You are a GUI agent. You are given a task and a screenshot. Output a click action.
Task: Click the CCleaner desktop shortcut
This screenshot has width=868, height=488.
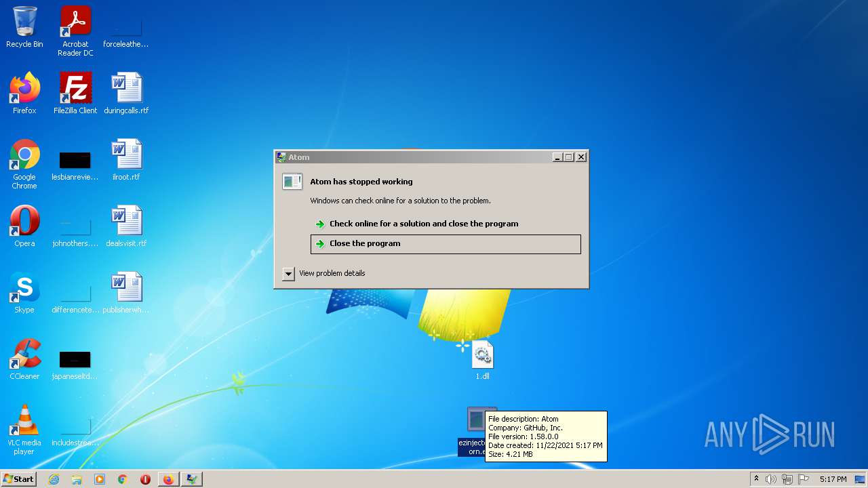tap(24, 359)
